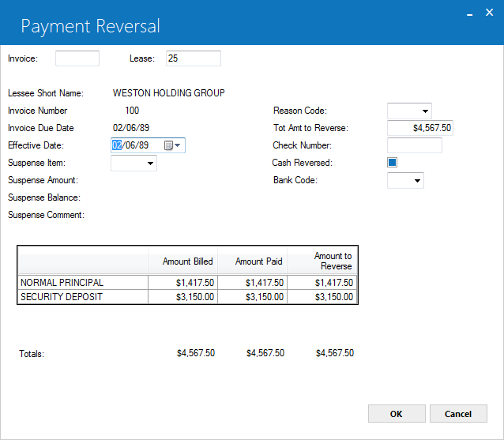Minimize the Payment Reversal window

469,13
